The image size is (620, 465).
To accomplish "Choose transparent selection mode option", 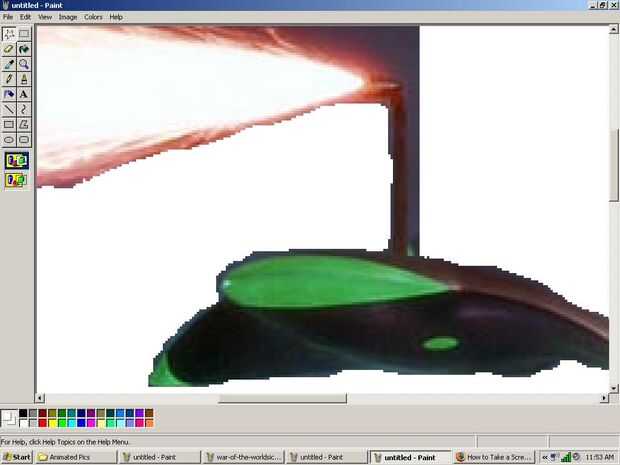I will coord(17,180).
